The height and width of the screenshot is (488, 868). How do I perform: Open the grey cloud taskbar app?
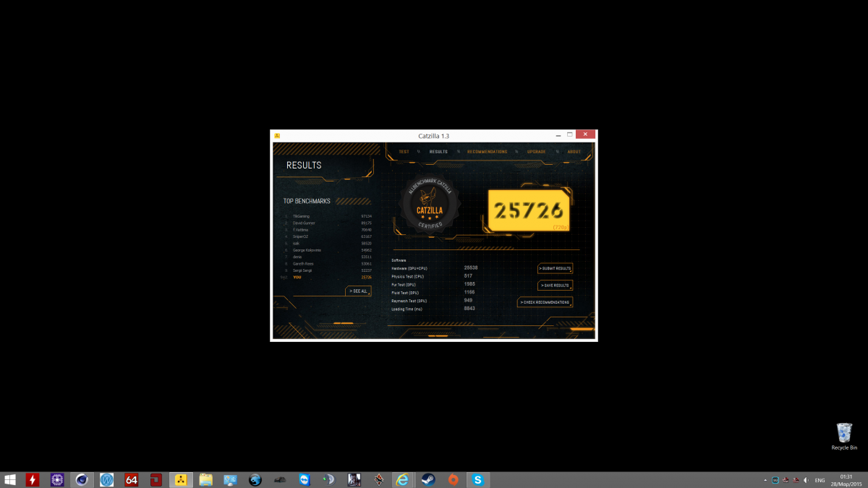tap(280, 479)
